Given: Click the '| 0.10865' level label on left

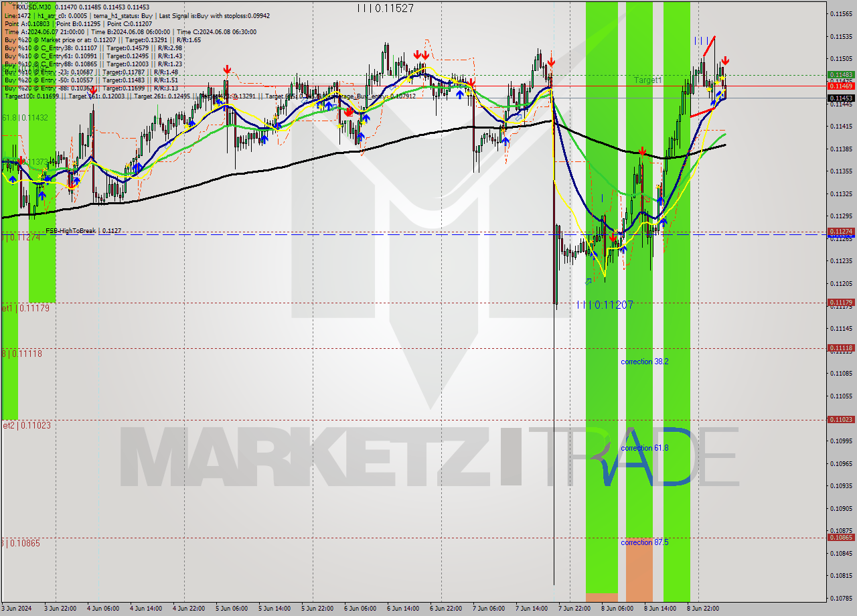Looking at the screenshot, I should [x=21, y=543].
